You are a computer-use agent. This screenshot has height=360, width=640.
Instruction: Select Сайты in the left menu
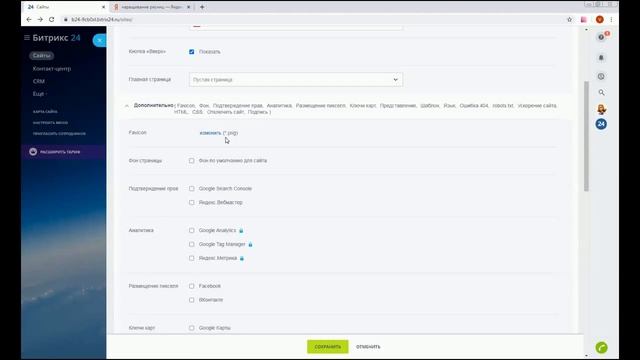(41, 56)
